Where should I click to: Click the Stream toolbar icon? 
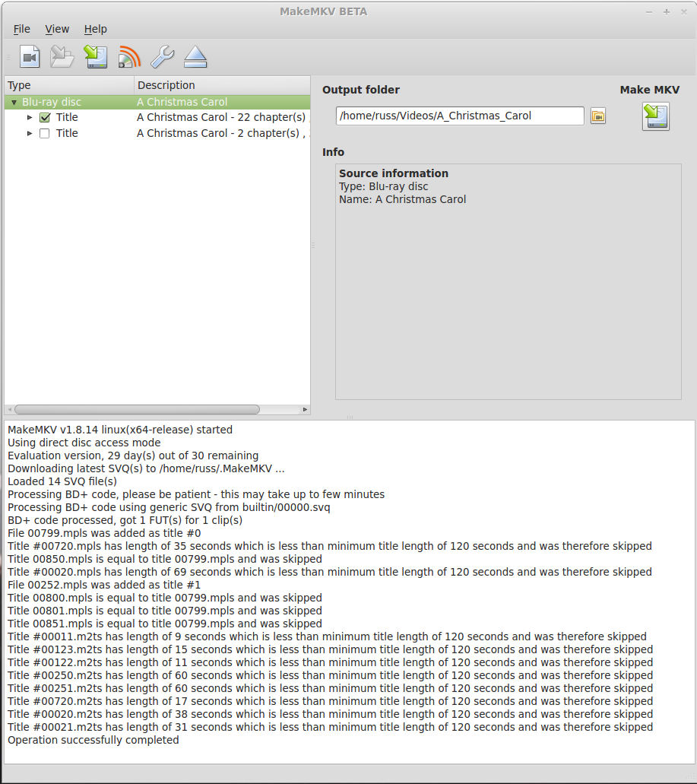click(x=129, y=57)
